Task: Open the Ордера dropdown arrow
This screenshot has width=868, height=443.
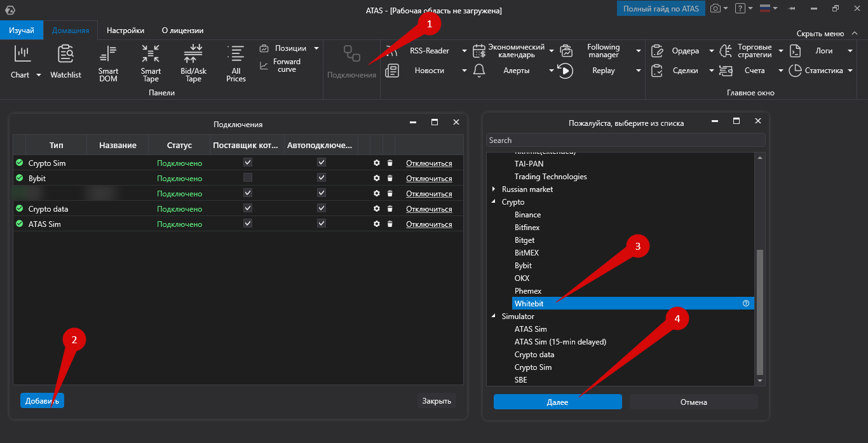Action: click(x=711, y=51)
